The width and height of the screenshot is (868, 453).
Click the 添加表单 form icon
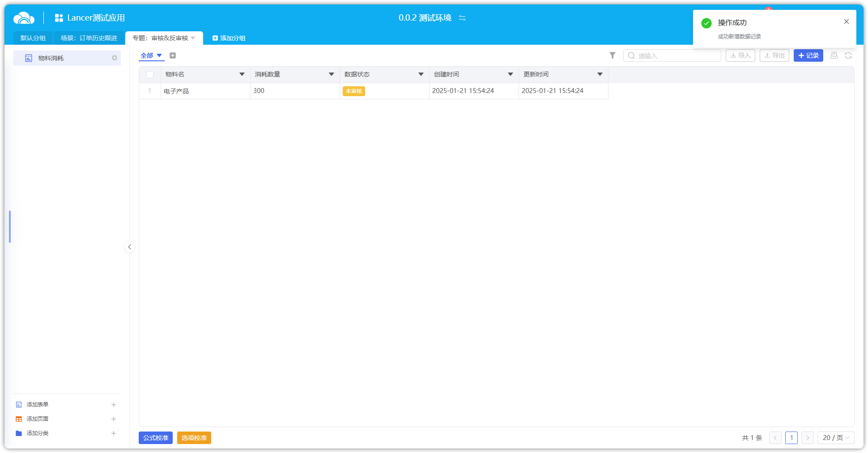(x=19, y=405)
